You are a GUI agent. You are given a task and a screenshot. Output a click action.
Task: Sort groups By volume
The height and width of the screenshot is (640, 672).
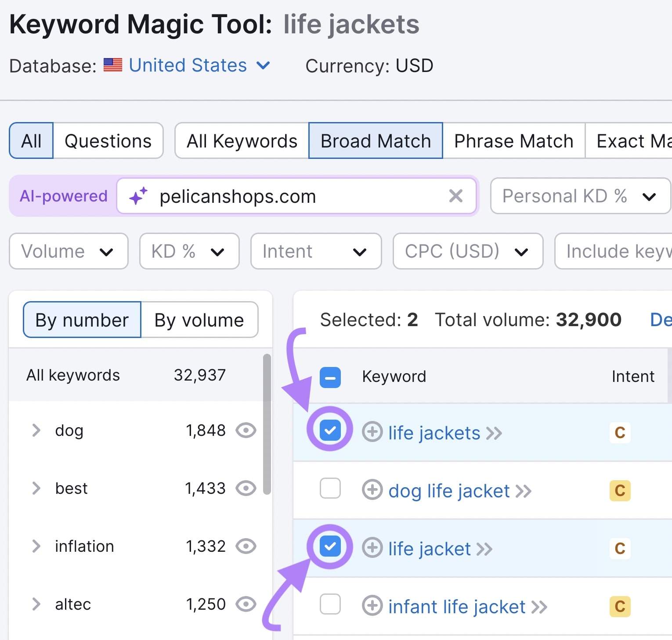click(x=199, y=320)
